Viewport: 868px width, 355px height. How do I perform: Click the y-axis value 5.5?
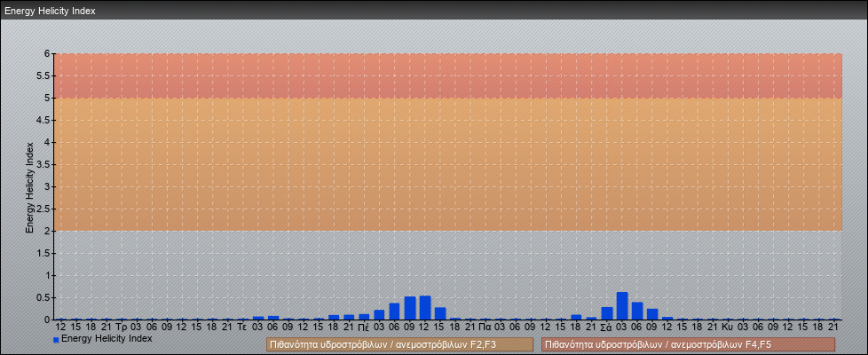tap(44, 75)
